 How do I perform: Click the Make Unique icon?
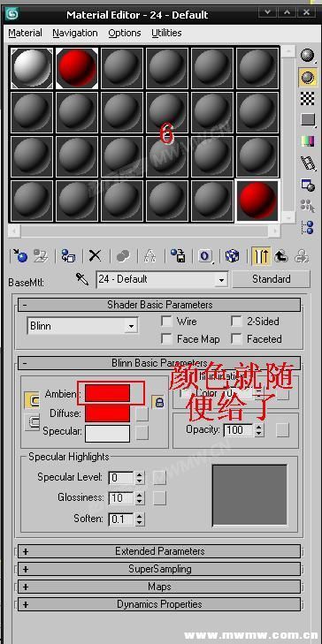[x=149, y=256]
